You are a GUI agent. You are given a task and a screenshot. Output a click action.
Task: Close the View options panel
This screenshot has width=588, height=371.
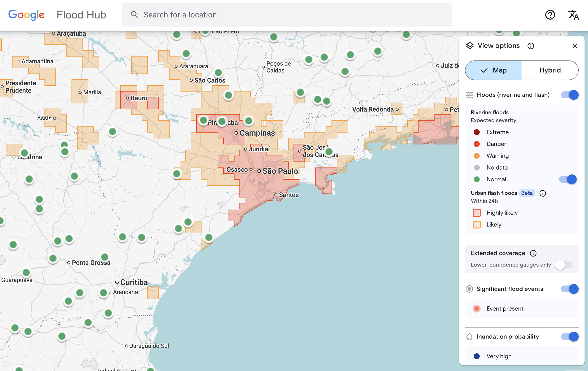click(575, 46)
